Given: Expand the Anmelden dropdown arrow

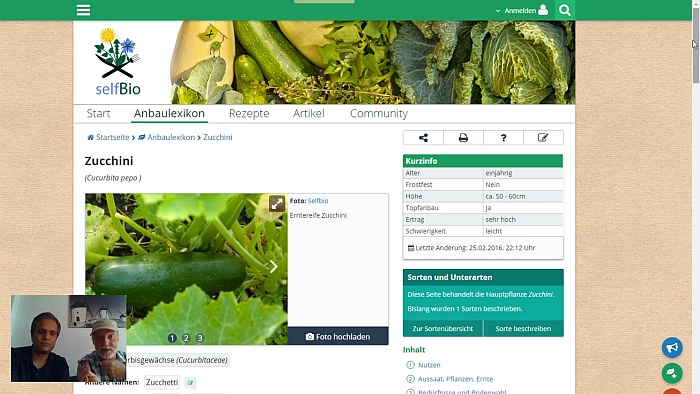Looking at the screenshot, I should [498, 11].
